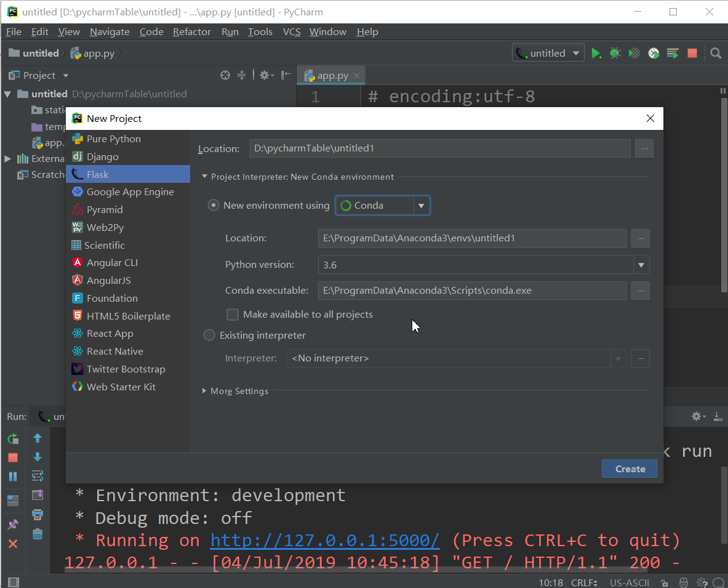Select New environment using radio button
This screenshot has width=728, height=588.
pos(213,205)
